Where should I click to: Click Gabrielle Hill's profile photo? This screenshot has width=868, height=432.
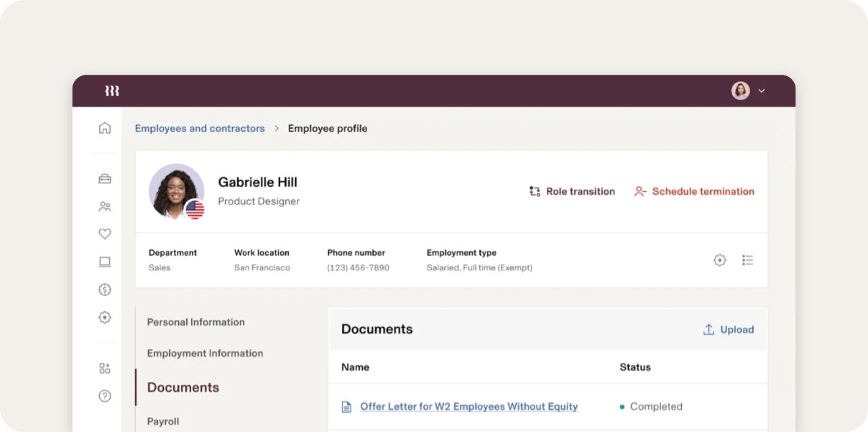(176, 191)
